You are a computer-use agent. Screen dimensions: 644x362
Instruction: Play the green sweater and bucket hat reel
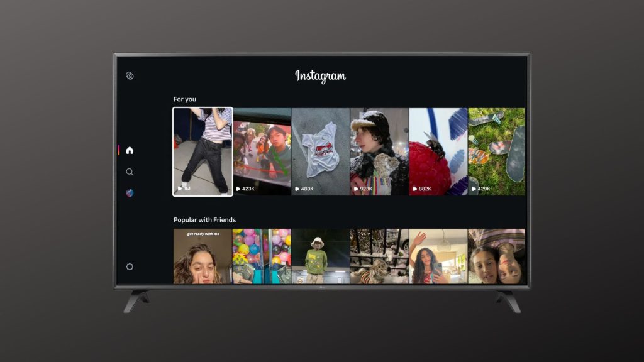pyautogui.click(x=320, y=256)
